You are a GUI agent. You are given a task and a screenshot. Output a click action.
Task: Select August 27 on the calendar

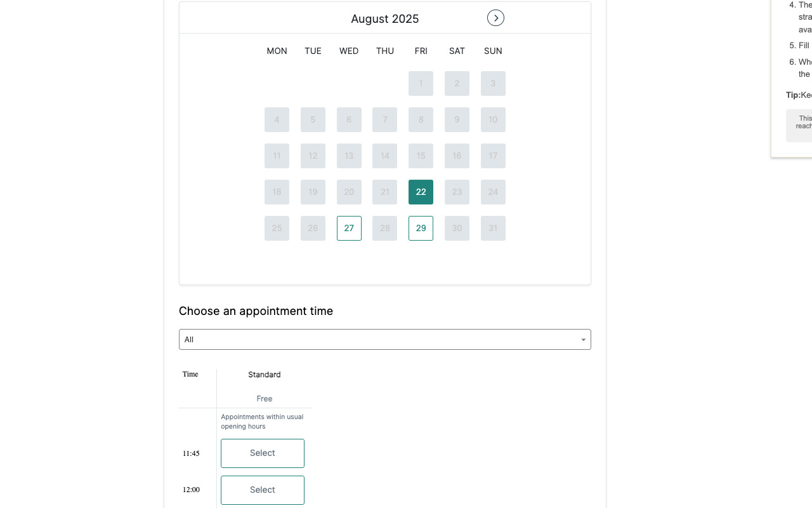coord(349,228)
